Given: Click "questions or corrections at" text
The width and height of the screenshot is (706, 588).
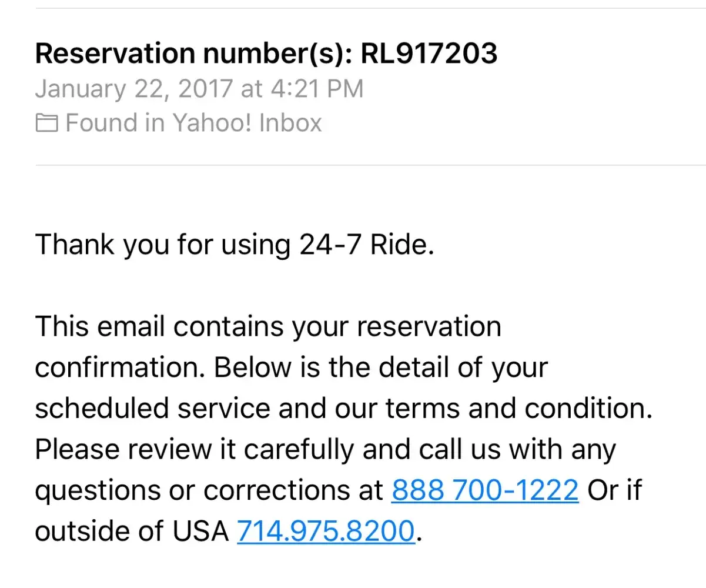Looking at the screenshot, I should [x=209, y=490].
